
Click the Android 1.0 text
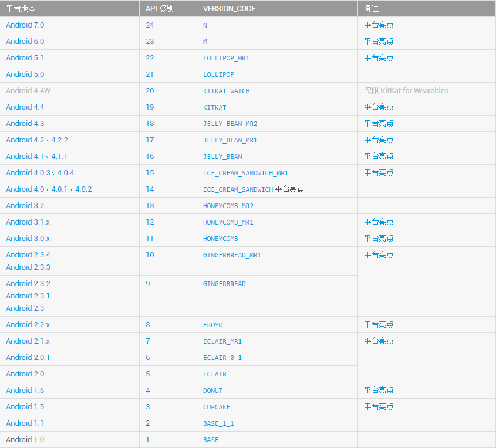25,440
